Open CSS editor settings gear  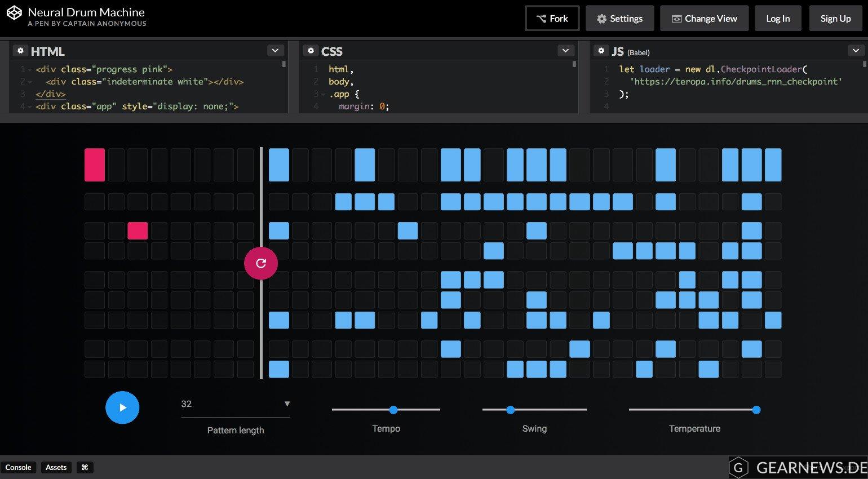point(311,51)
